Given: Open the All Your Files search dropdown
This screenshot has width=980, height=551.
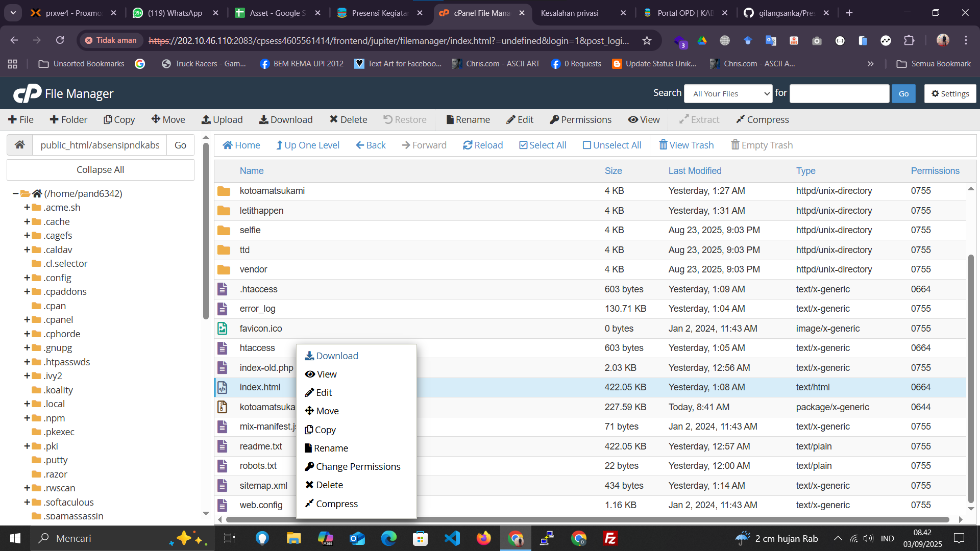Looking at the screenshot, I should click(728, 93).
